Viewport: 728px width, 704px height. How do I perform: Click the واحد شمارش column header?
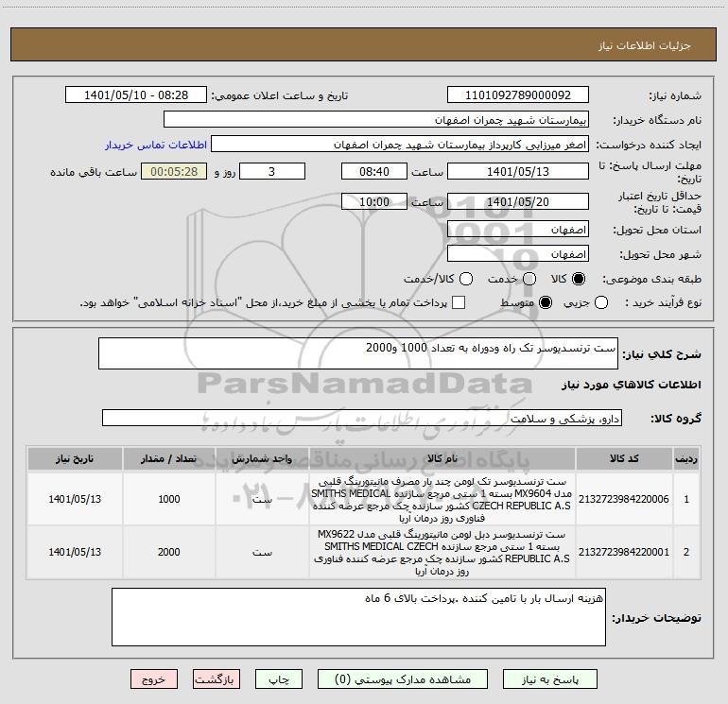[x=262, y=458]
